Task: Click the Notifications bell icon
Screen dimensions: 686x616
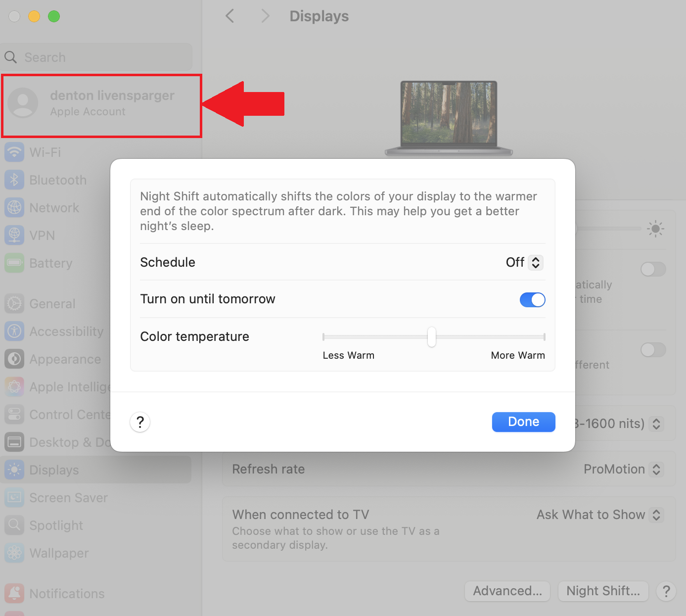Action: (x=14, y=593)
